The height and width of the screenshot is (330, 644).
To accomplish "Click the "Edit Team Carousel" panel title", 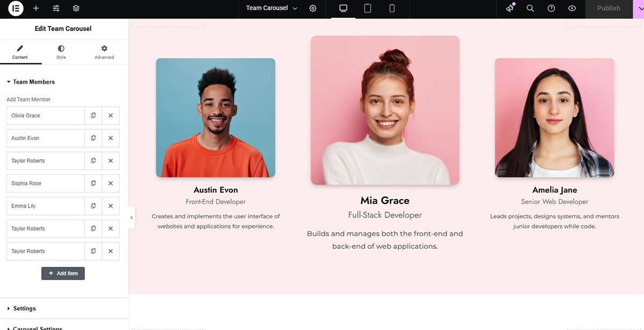I will click(x=63, y=28).
